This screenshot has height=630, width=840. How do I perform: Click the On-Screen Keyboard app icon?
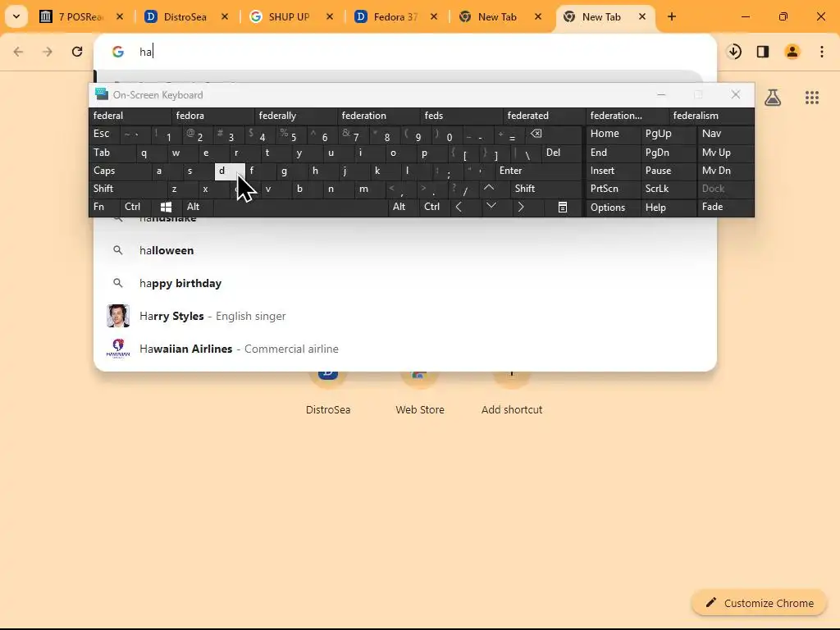[101, 94]
